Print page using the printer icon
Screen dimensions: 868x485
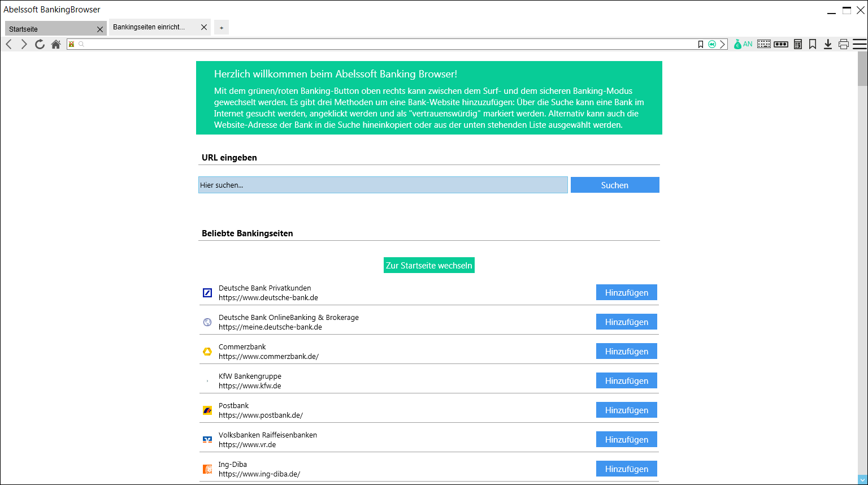[x=844, y=44]
